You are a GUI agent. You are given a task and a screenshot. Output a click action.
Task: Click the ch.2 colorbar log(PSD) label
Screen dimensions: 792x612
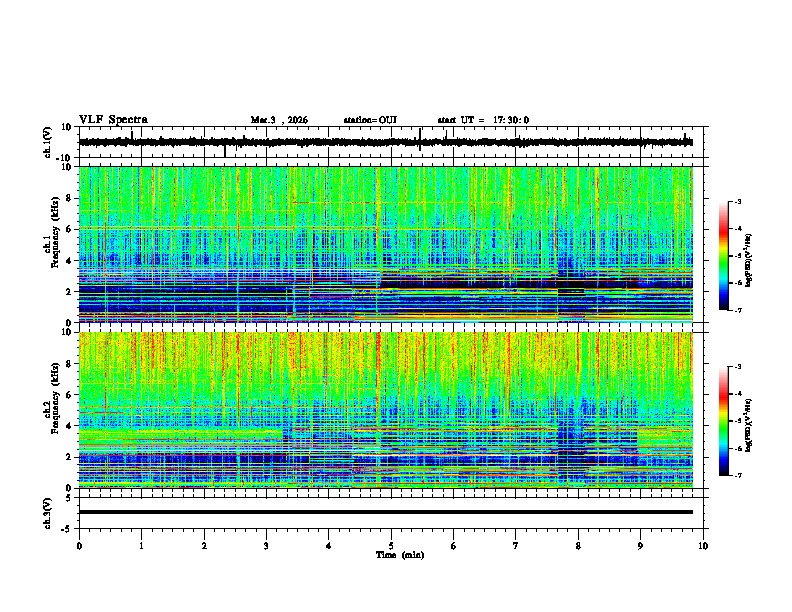[748, 425]
